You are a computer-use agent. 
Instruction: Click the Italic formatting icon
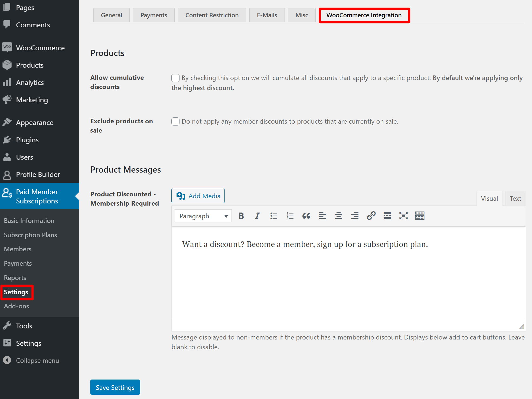click(x=257, y=216)
